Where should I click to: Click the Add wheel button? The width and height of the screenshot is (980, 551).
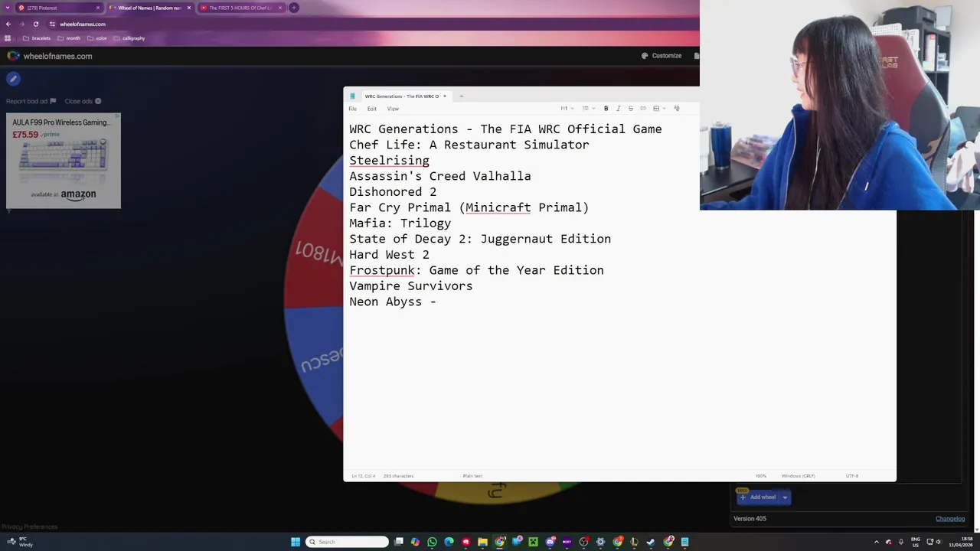(758, 497)
